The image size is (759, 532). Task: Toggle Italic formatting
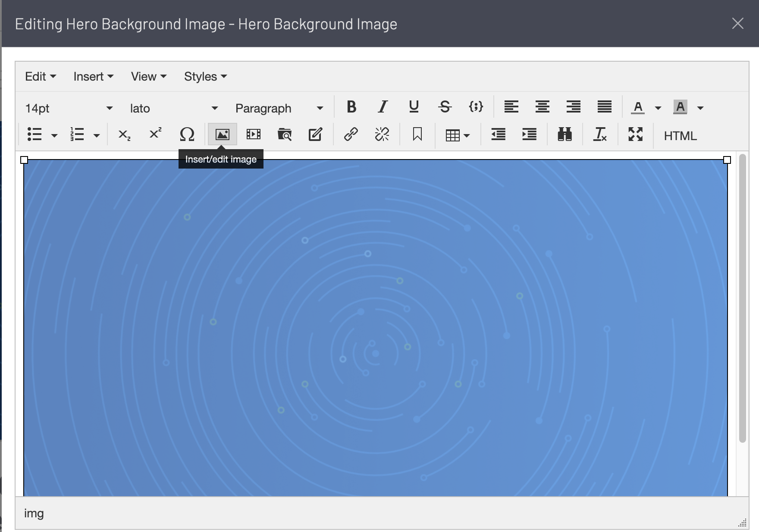tap(383, 107)
